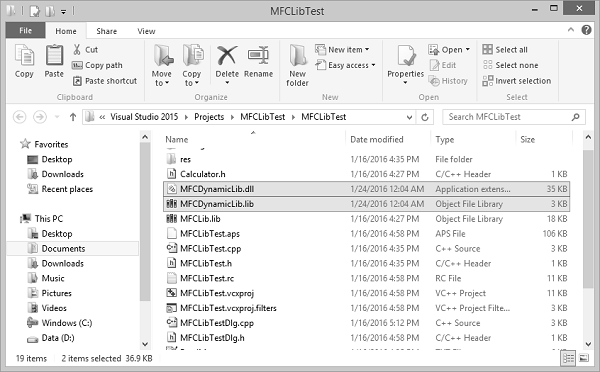600x372 pixels.
Task: Select the MFCLib.lib file
Action: [x=367, y=219]
